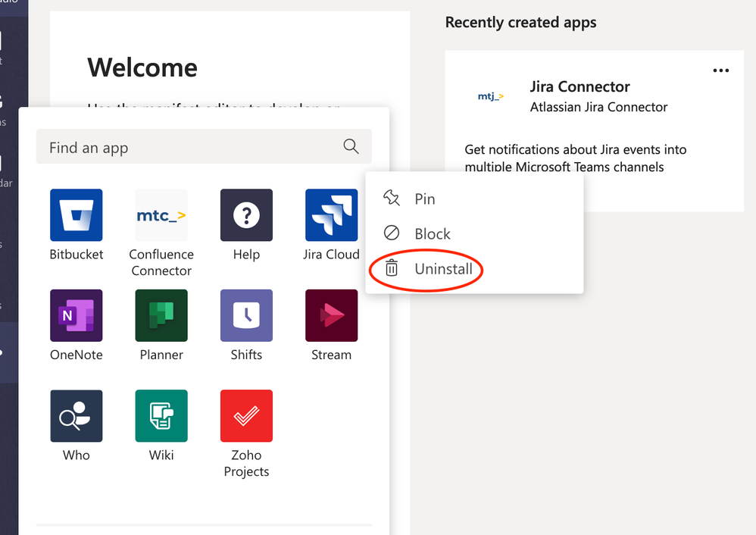Click the search magnifier icon
Viewport: 756px width, 535px height.
(x=351, y=147)
